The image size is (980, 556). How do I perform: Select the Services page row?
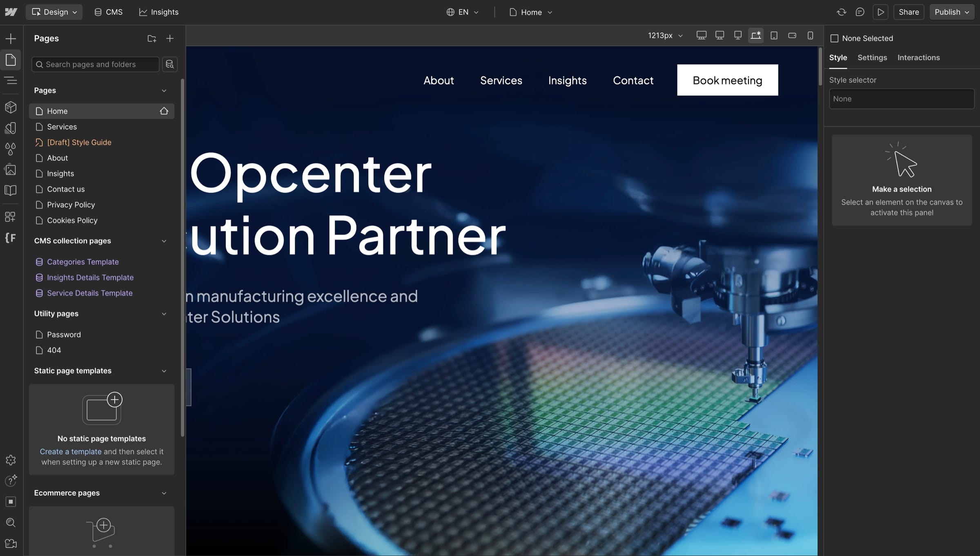click(x=102, y=127)
